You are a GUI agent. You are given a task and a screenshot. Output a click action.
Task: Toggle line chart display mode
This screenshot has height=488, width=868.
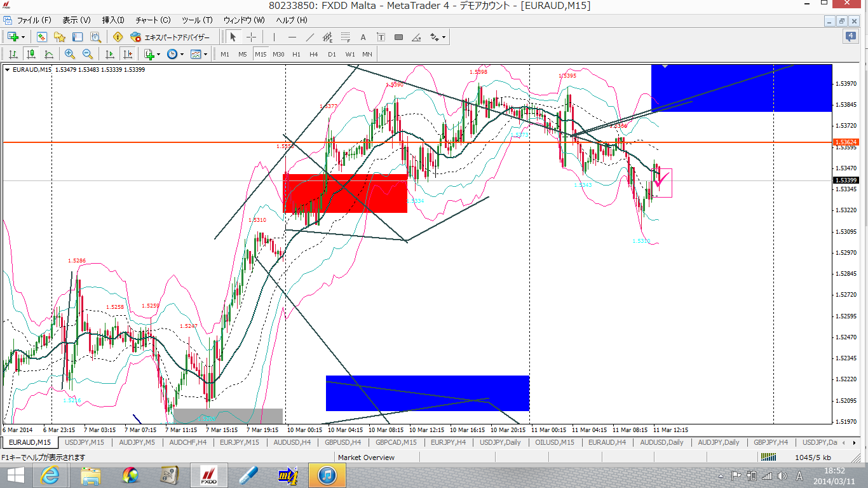click(48, 54)
